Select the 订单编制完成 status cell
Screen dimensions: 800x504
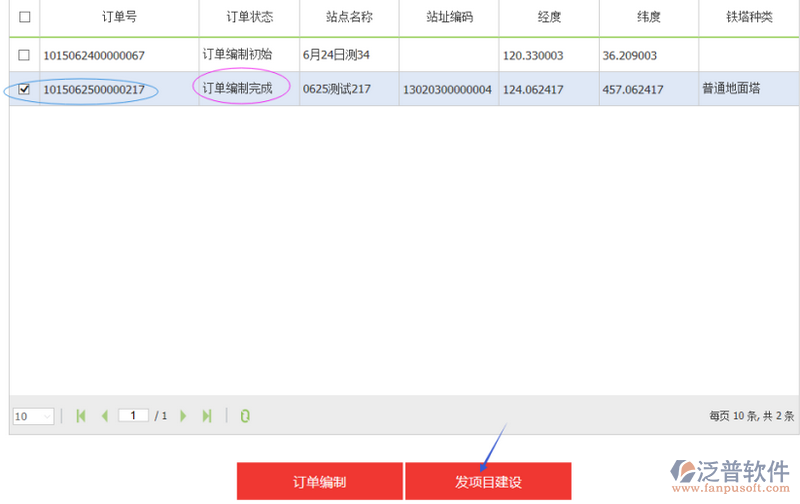tap(238, 89)
